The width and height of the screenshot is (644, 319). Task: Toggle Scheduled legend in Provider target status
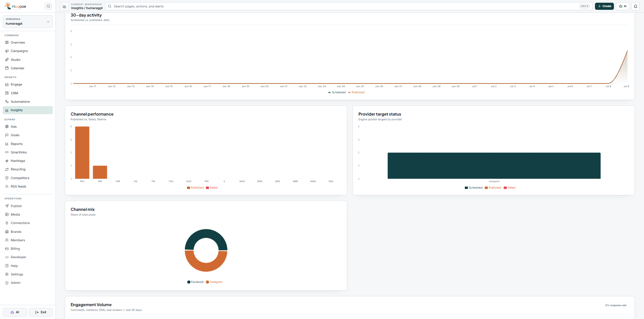pyautogui.click(x=474, y=188)
